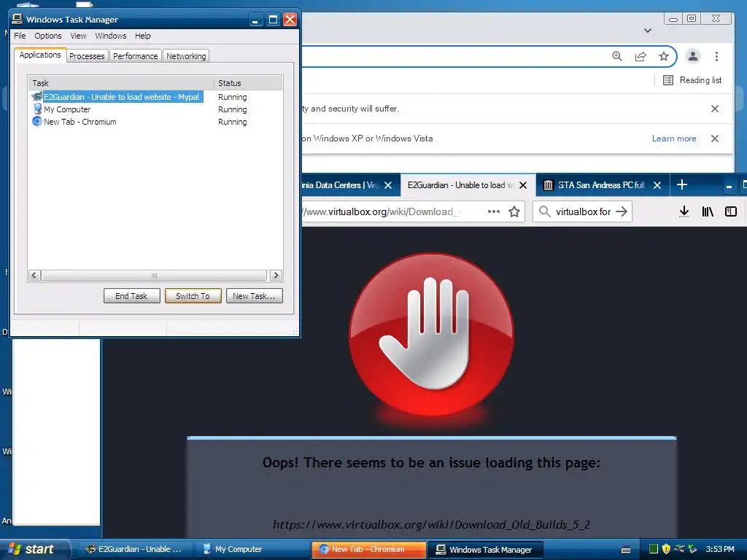747x560 pixels.
Task: Click the End Task button
Action: coord(131,296)
